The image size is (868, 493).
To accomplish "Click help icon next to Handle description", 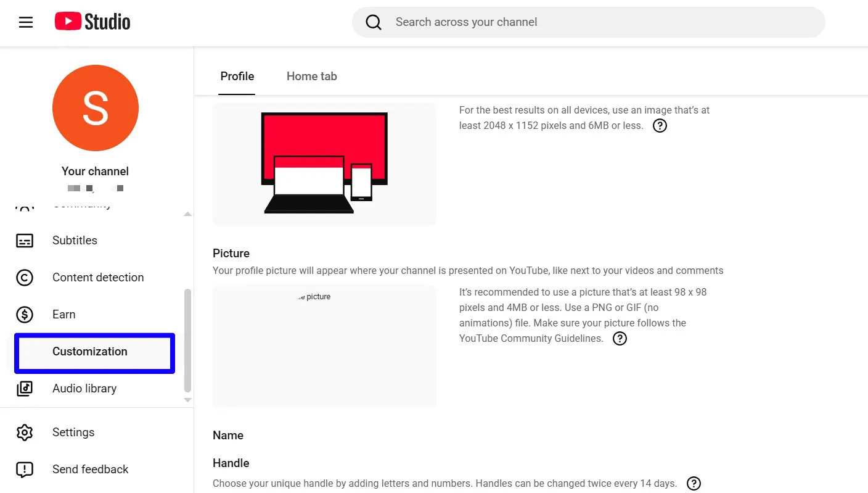I will 694,484.
